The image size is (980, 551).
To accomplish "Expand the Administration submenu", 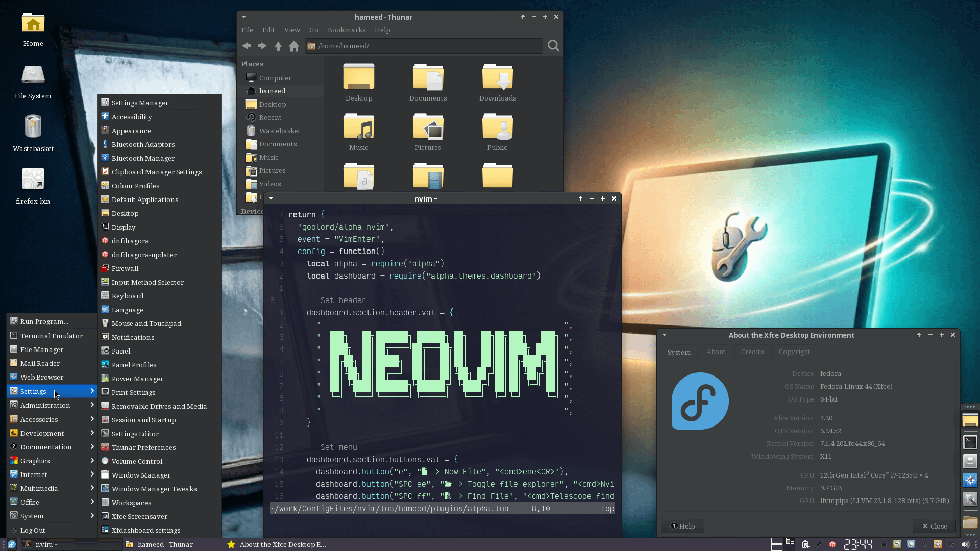I will pos(52,405).
